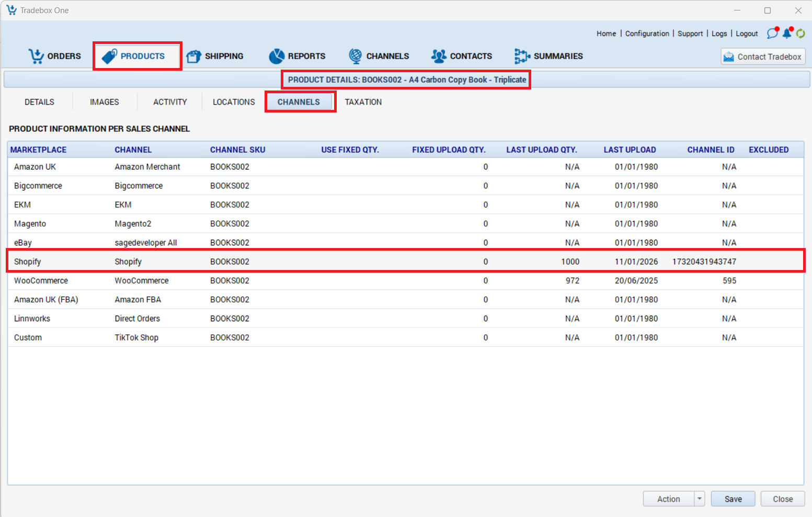812x517 pixels.
Task: Open the chat bubble messages icon
Action: pyautogui.click(x=772, y=33)
